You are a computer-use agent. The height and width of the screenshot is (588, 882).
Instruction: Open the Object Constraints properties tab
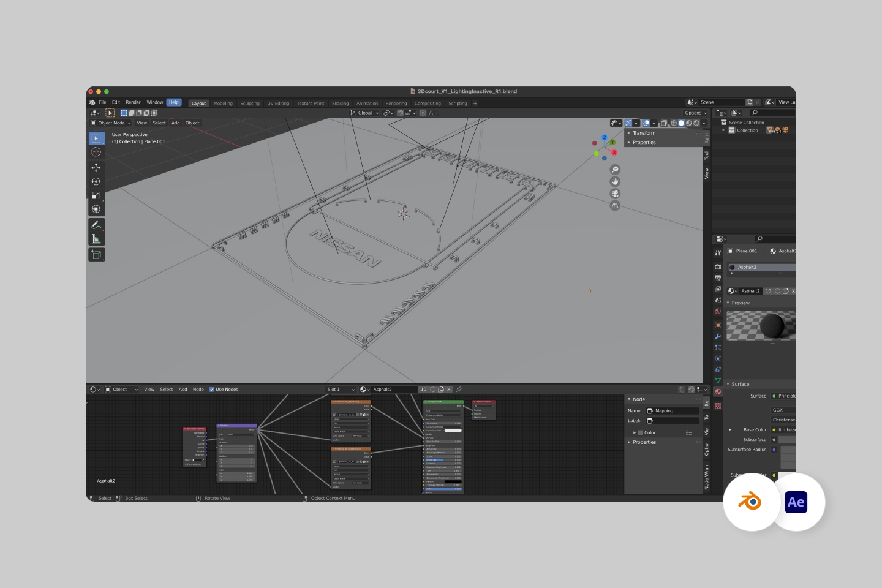point(718,369)
